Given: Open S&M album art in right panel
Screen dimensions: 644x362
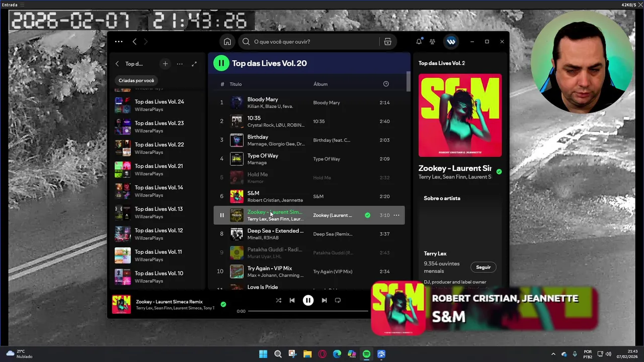Looking at the screenshot, I should click(x=460, y=116).
